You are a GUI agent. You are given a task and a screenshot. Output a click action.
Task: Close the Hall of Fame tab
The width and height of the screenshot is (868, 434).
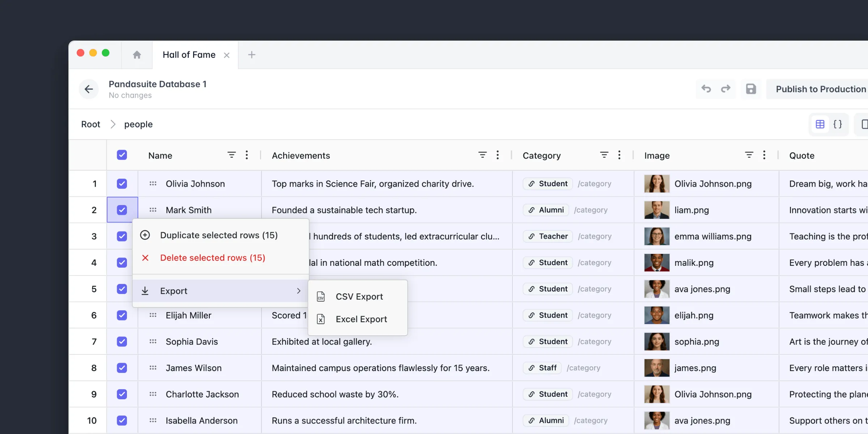pyautogui.click(x=227, y=55)
